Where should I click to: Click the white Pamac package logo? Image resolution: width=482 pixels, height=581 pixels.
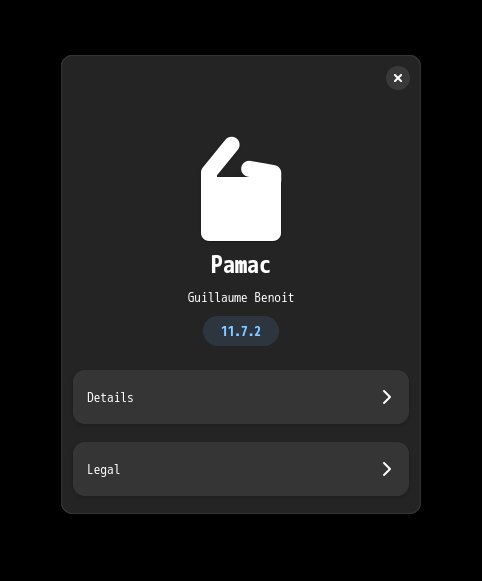pos(241,189)
